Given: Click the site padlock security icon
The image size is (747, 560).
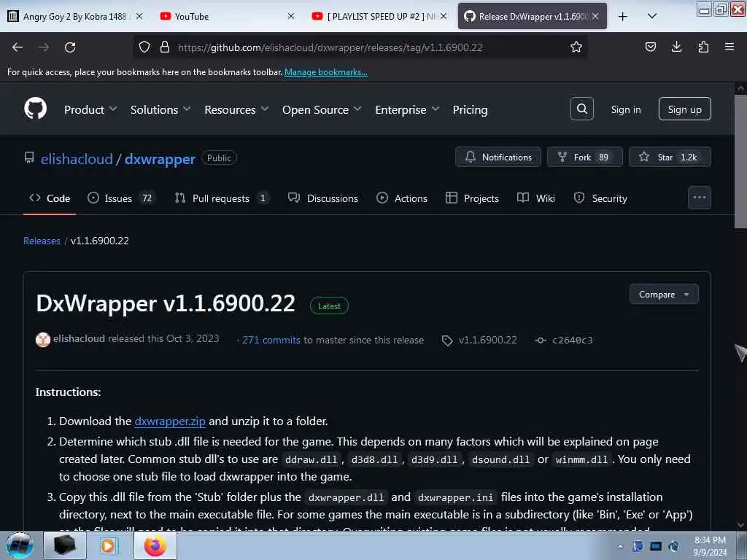Looking at the screenshot, I should [165, 47].
